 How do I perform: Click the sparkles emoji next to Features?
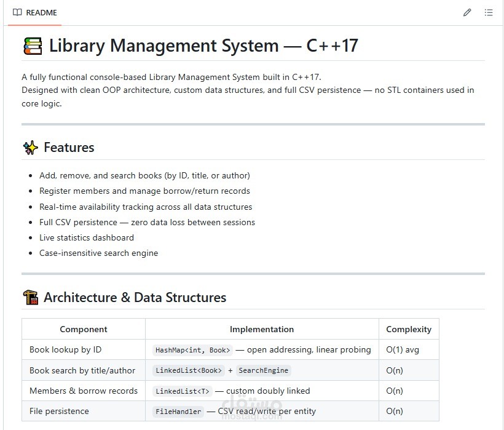[x=30, y=148]
